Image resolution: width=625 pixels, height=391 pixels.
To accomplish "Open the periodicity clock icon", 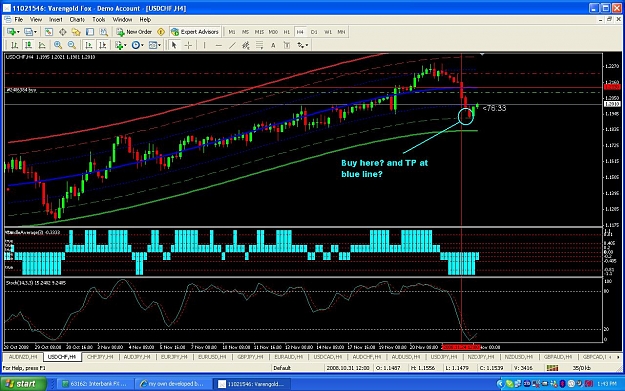I will pos(136,45).
